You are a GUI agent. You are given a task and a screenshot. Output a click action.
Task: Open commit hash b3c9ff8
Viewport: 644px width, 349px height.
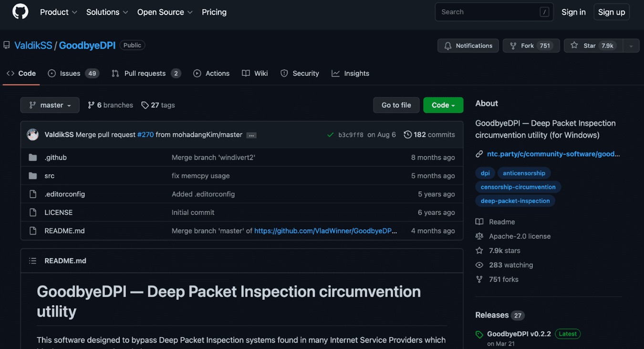pyautogui.click(x=351, y=135)
